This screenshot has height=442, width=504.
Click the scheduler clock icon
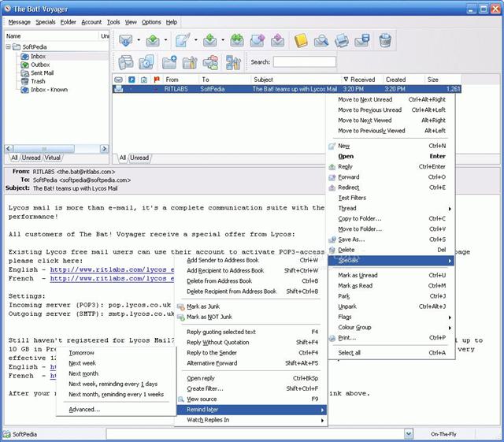pyautogui.click(x=146, y=62)
